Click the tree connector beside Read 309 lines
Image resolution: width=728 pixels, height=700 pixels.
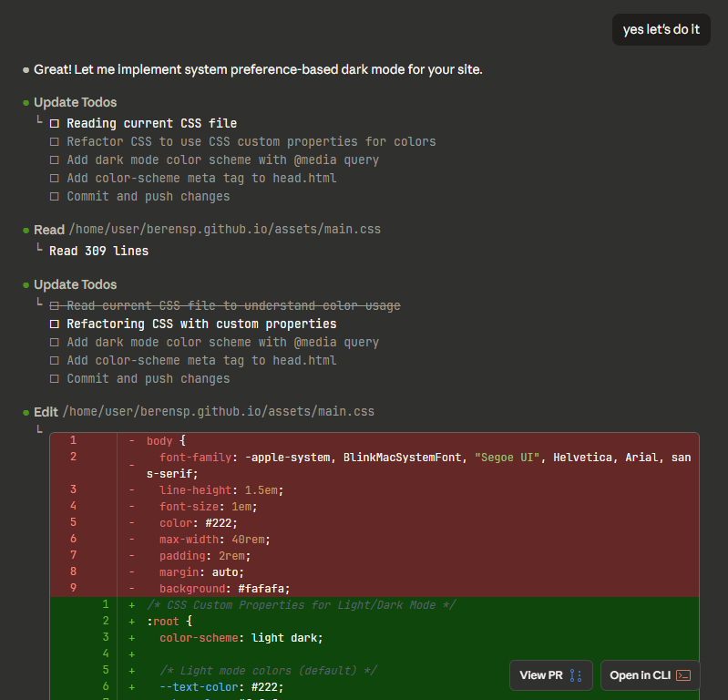pyautogui.click(x=39, y=248)
